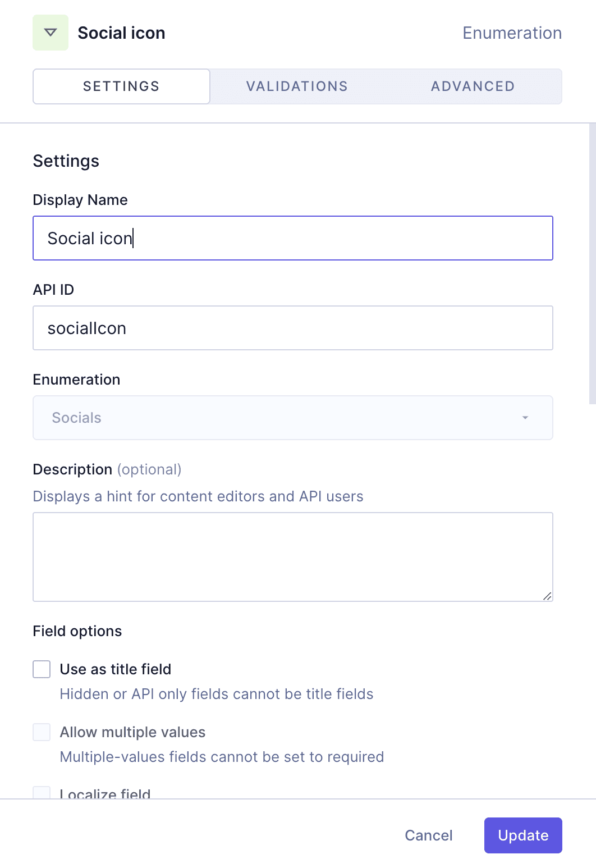Screen dimensions: 596x868
Task: Switch to the VALIDATIONS tab
Action: pyautogui.click(x=296, y=86)
